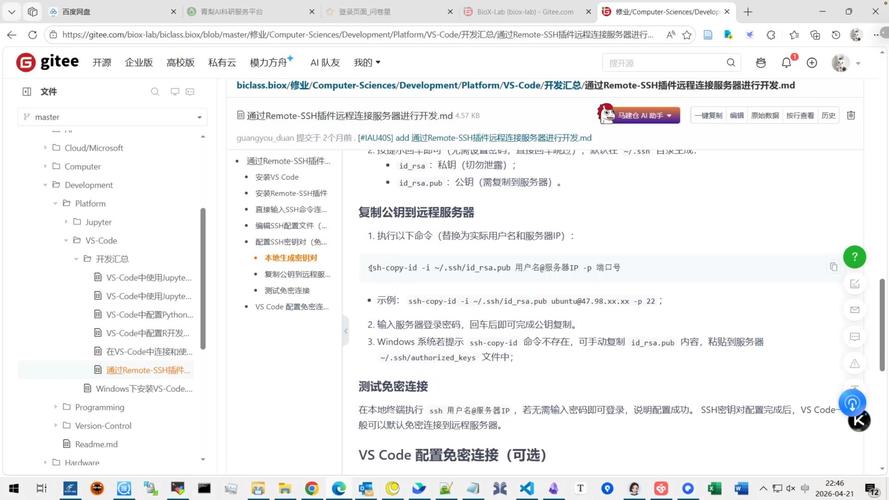
Task: Open the #IAU40S commit link
Action: click(x=475, y=138)
